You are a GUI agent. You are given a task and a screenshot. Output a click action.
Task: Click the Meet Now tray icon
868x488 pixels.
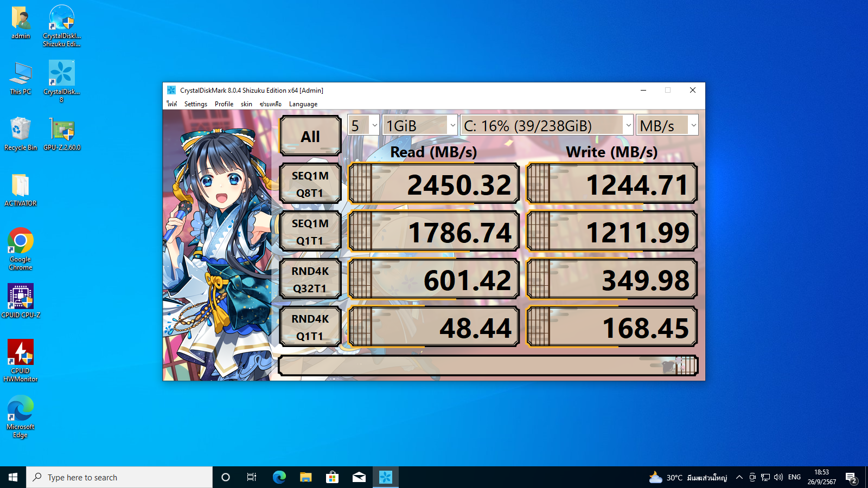pos(752,477)
